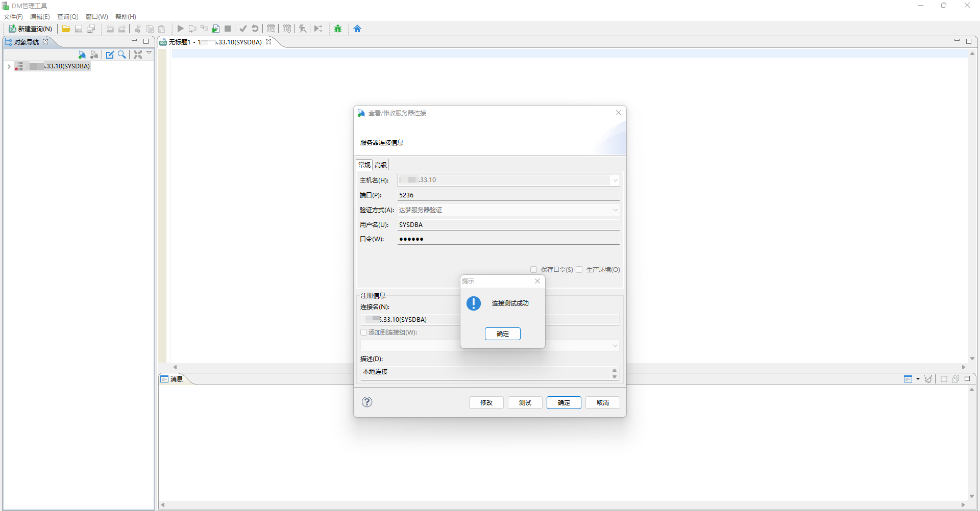Click the commit checkmark icon
Image resolution: width=980 pixels, height=511 pixels.
point(243,29)
